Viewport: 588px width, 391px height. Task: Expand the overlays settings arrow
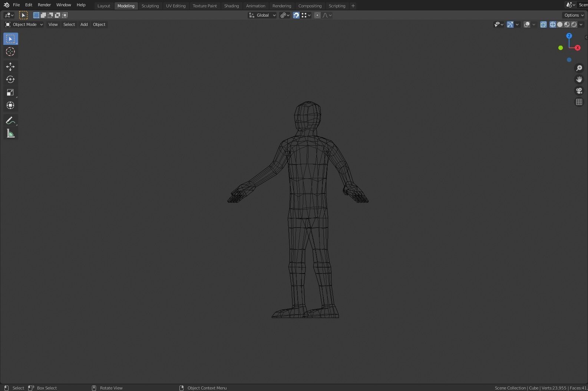(x=534, y=24)
